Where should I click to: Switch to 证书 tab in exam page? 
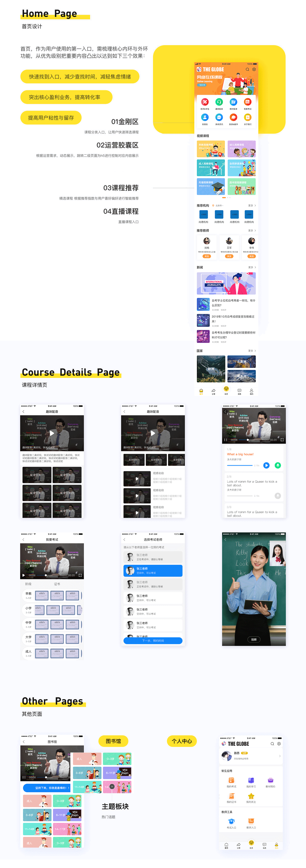pyautogui.click(x=57, y=584)
